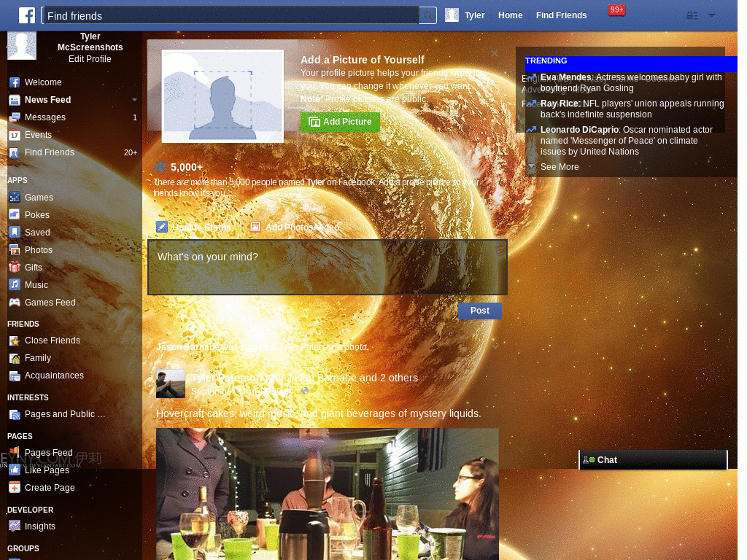Open the account menu dropdown arrow

click(x=712, y=16)
